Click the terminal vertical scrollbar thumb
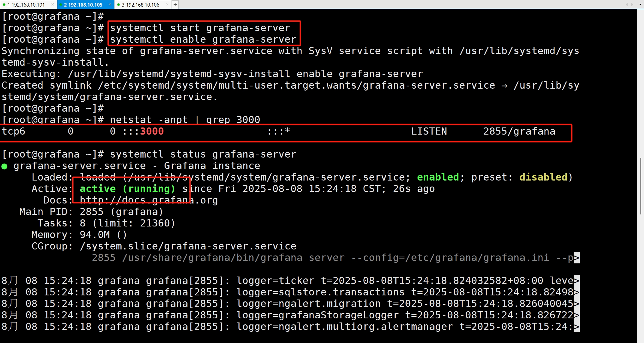644x343 pixels. point(640,186)
